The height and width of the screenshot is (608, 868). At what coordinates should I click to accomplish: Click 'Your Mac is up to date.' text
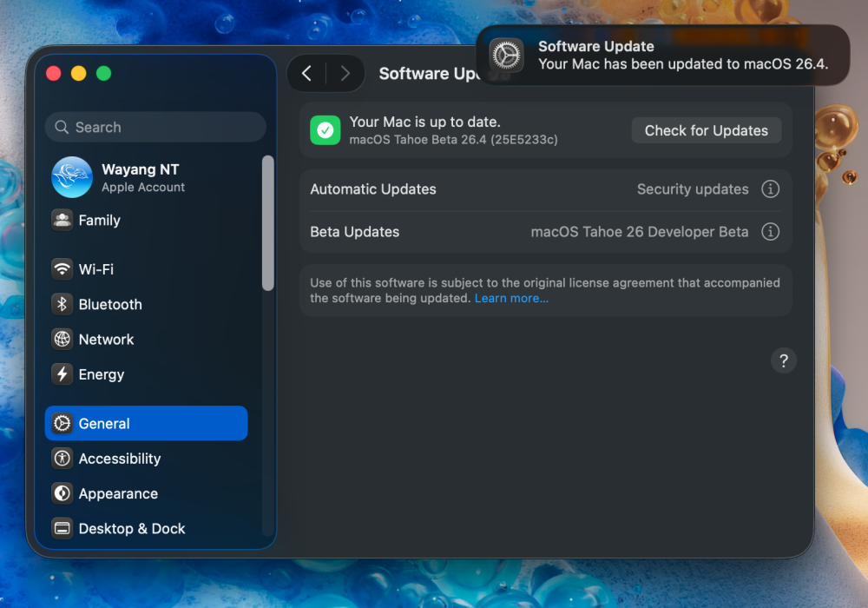tap(424, 122)
